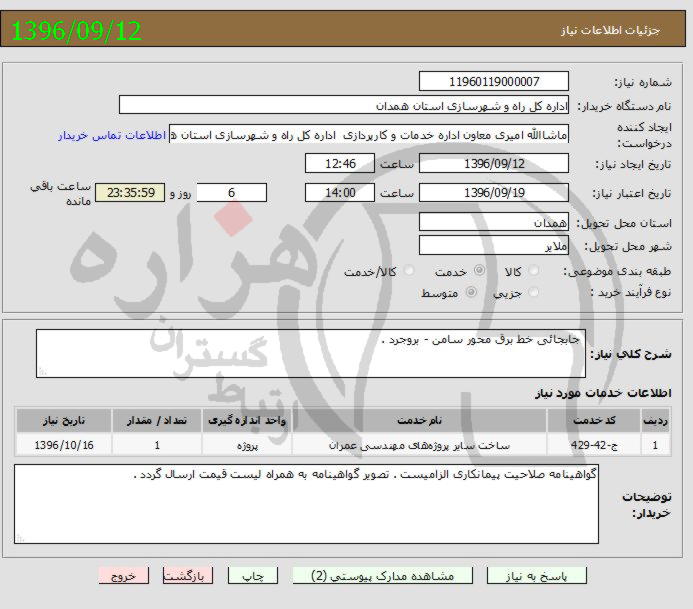Click the توضیحات خریدار text area
The width and height of the screenshot is (693, 609).
306,504
